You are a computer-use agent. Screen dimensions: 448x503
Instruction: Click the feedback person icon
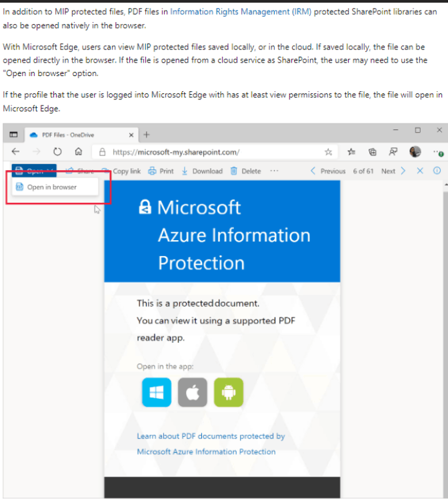pyautogui.click(x=393, y=151)
